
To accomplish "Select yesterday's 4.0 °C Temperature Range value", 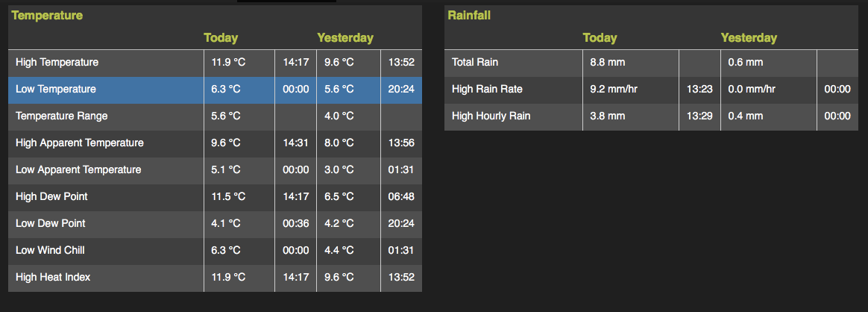I will point(339,116).
